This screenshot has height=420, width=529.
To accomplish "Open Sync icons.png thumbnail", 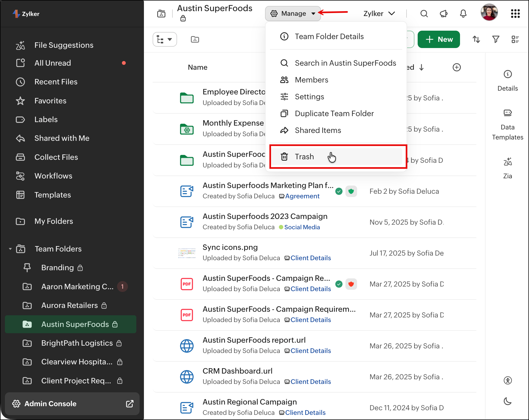I will 187,253.
